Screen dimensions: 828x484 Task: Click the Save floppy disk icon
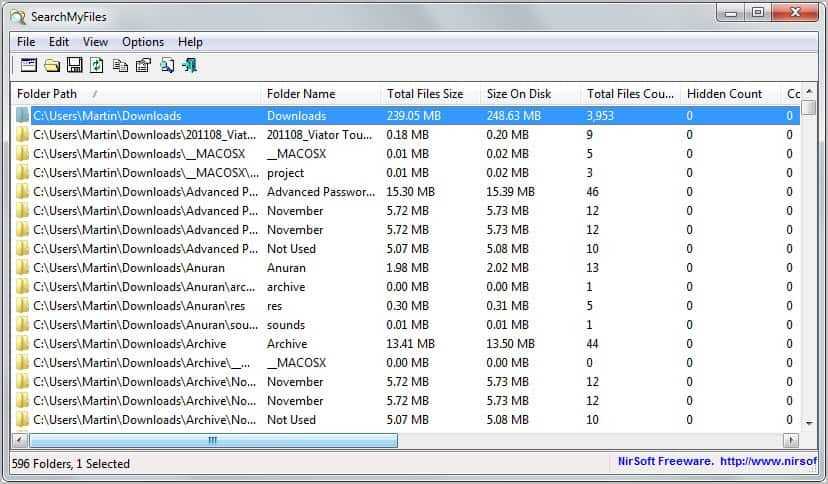pos(74,66)
